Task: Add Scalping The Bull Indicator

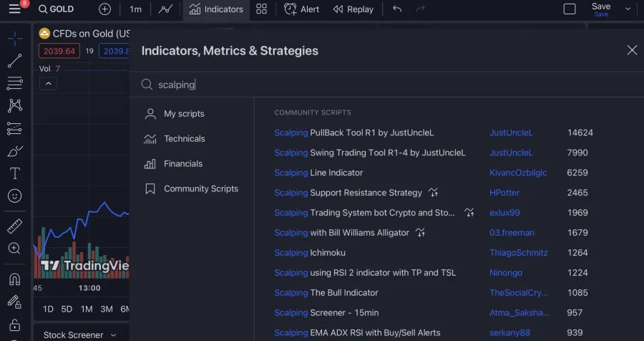Action: coord(326,293)
